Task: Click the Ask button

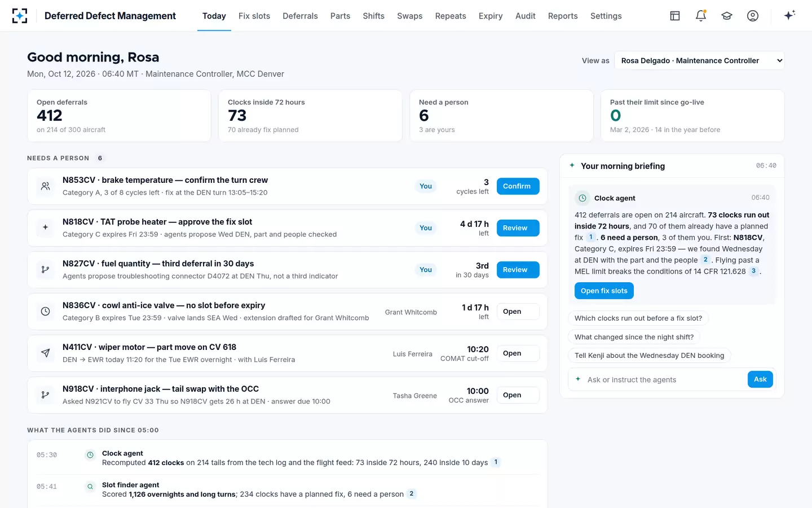Action: click(x=760, y=379)
